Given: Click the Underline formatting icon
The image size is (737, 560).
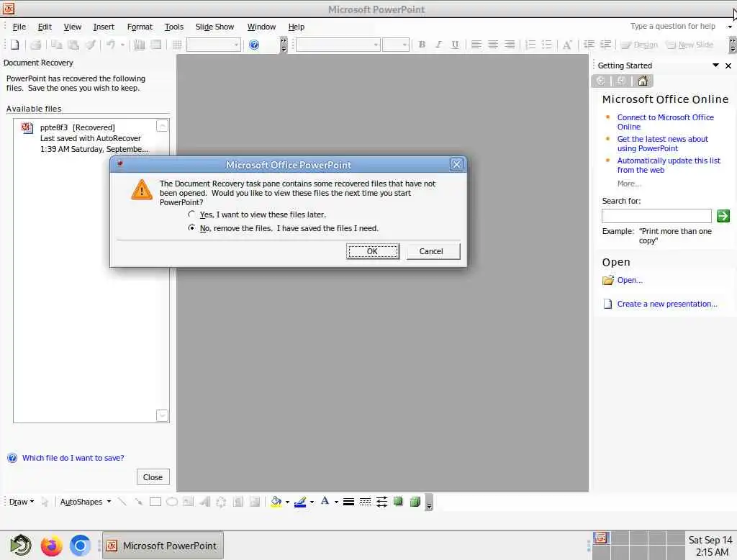Looking at the screenshot, I should (x=455, y=45).
